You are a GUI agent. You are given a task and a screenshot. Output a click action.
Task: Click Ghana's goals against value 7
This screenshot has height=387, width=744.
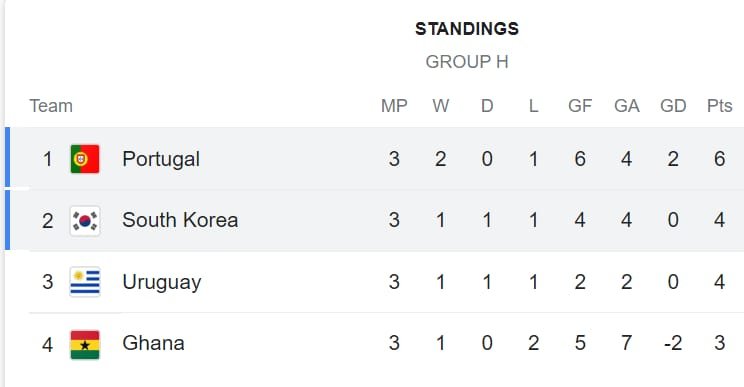(x=626, y=343)
